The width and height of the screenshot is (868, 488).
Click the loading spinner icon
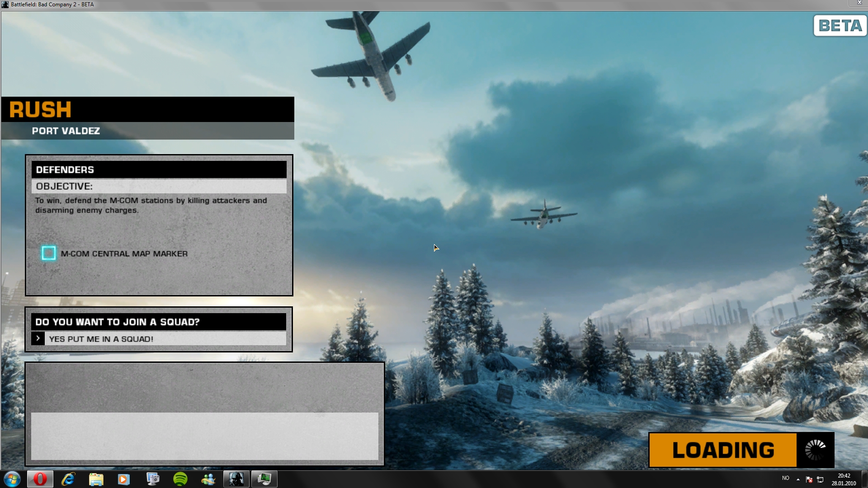815,450
